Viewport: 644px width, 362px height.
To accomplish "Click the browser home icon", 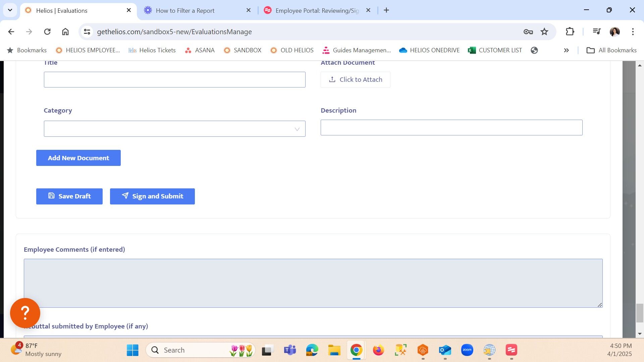I will [65, 32].
